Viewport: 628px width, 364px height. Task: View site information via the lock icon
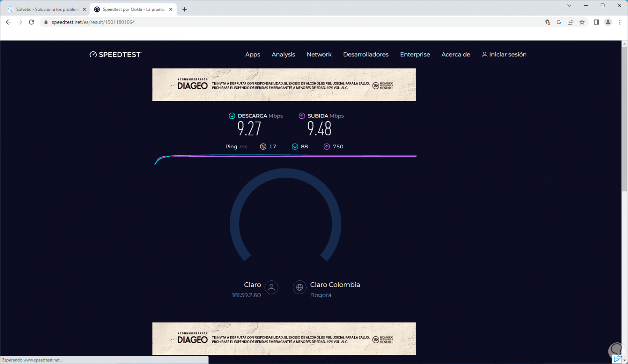46,22
